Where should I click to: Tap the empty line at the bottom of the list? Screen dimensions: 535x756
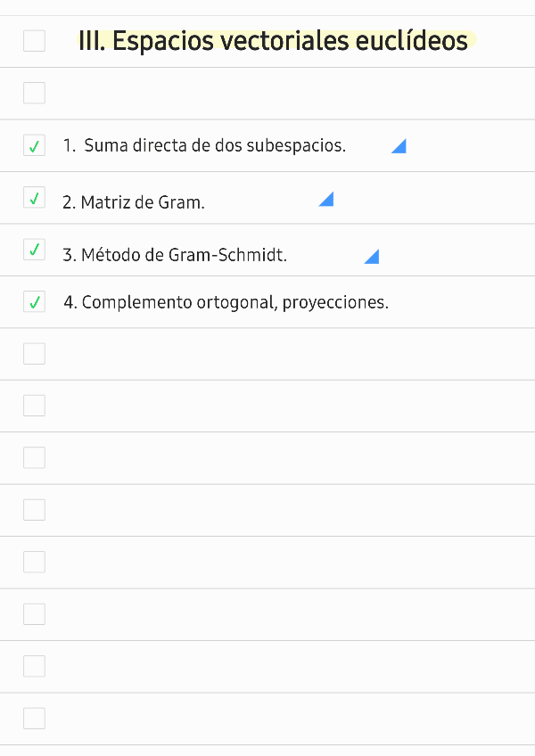pyautogui.click(x=267, y=718)
